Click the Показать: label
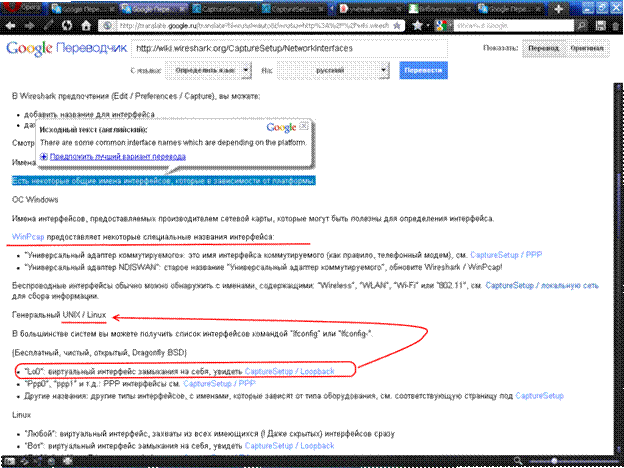The height and width of the screenshot is (468, 624). pos(500,48)
